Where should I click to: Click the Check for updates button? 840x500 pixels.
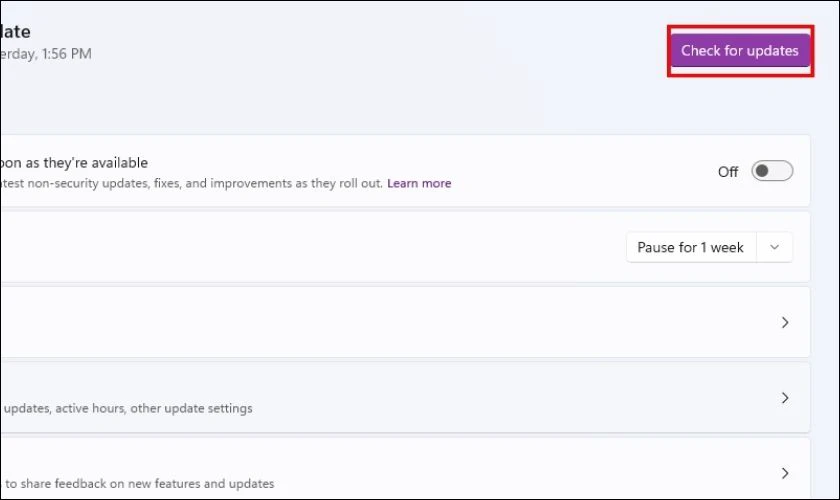tap(739, 50)
